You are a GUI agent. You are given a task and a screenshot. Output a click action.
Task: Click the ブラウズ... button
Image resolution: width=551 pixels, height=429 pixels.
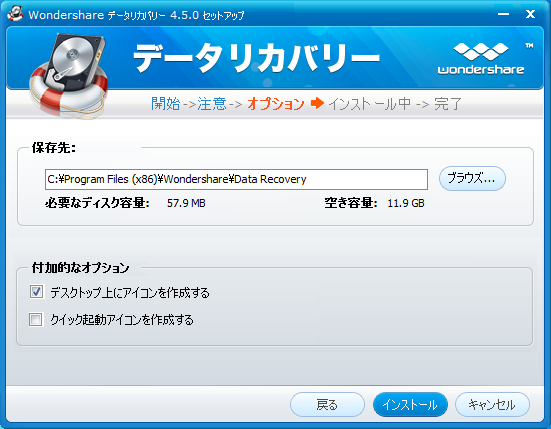coord(472,178)
